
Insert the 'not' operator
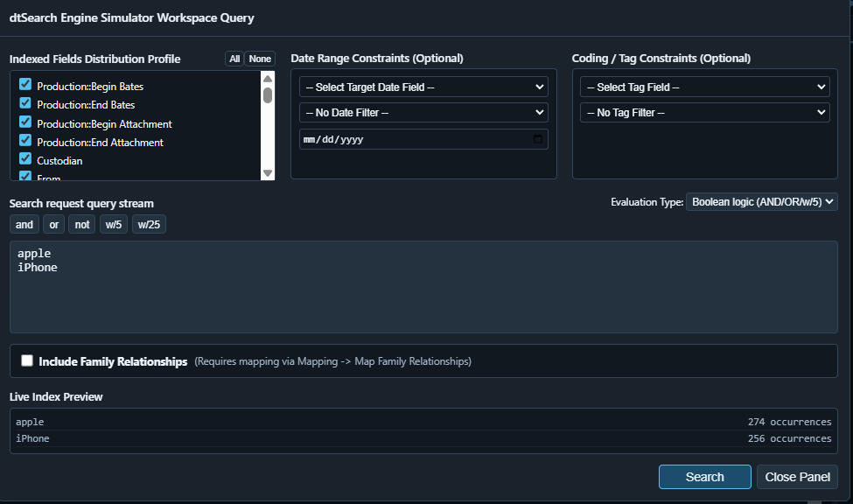pos(82,224)
